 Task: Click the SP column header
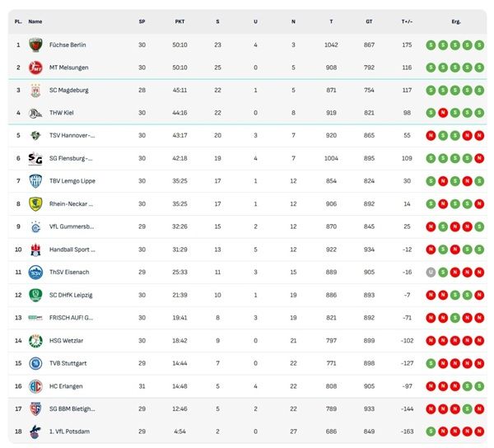[x=142, y=21]
